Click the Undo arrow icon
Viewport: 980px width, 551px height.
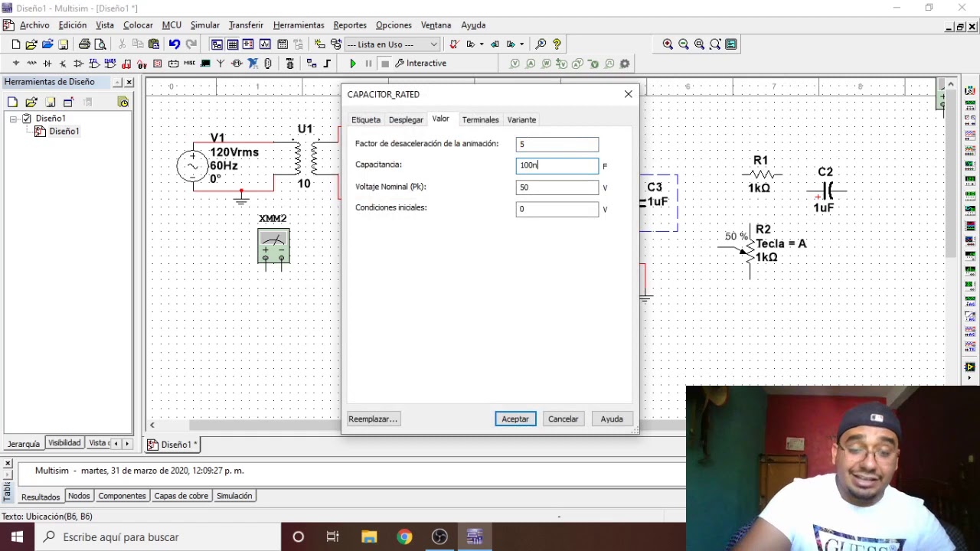point(175,44)
